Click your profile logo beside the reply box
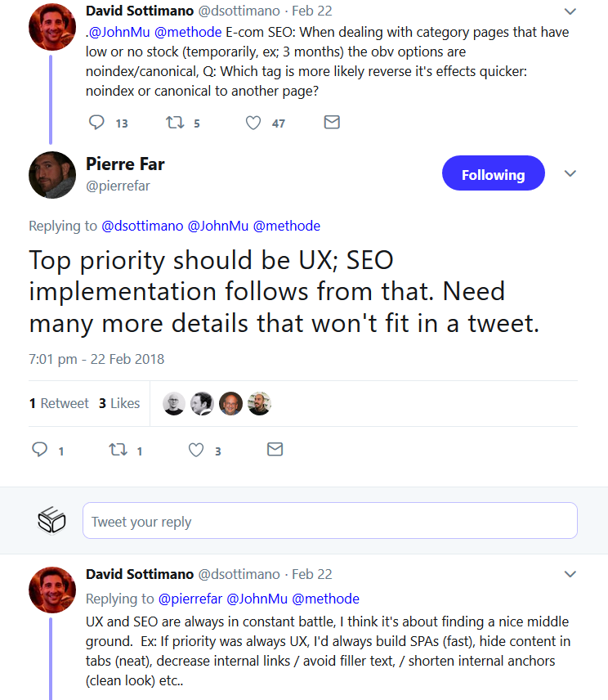Image resolution: width=608 pixels, height=700 pixels. click(51, 520)
